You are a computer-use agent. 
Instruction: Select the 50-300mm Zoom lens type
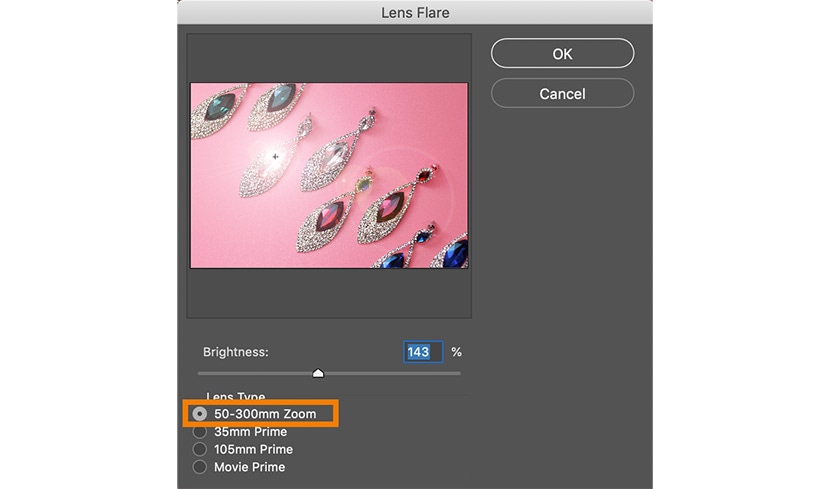[x=200, y=414]
